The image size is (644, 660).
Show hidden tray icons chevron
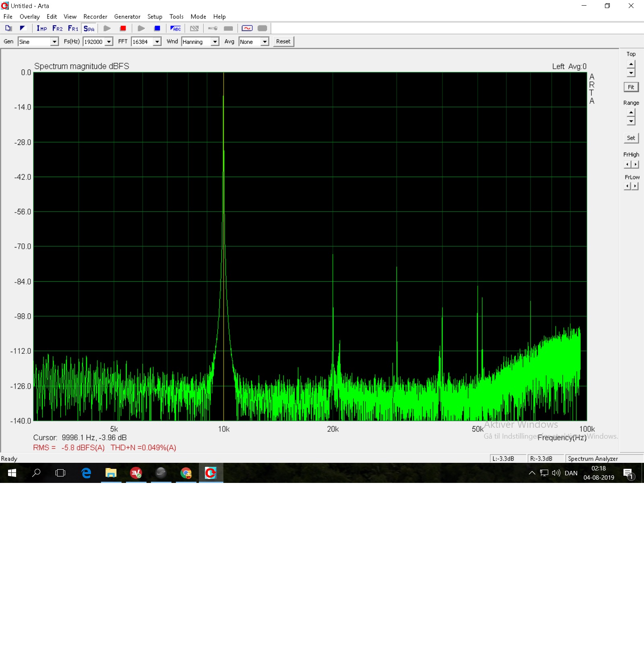[x=532, y=473]
